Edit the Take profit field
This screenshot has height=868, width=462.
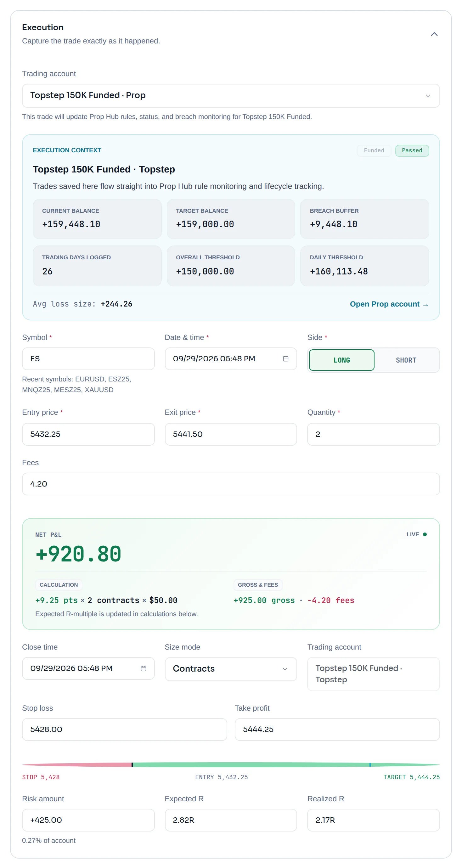coord(337,730)
